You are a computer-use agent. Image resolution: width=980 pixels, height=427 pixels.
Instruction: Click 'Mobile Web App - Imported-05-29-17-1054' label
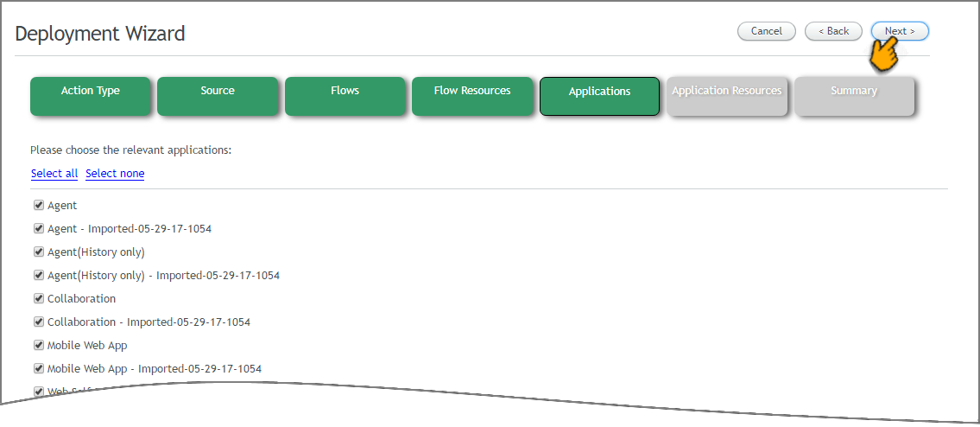(x=155, y=368)
